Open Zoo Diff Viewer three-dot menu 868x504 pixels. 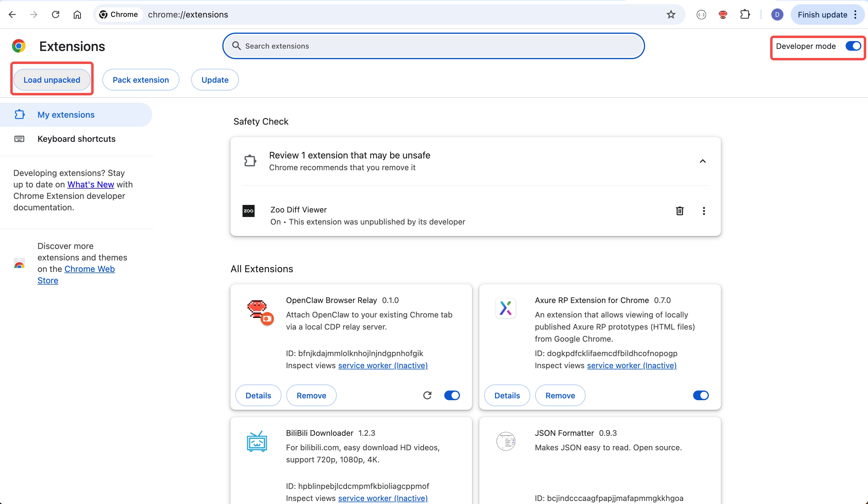(x=704, y=211)
